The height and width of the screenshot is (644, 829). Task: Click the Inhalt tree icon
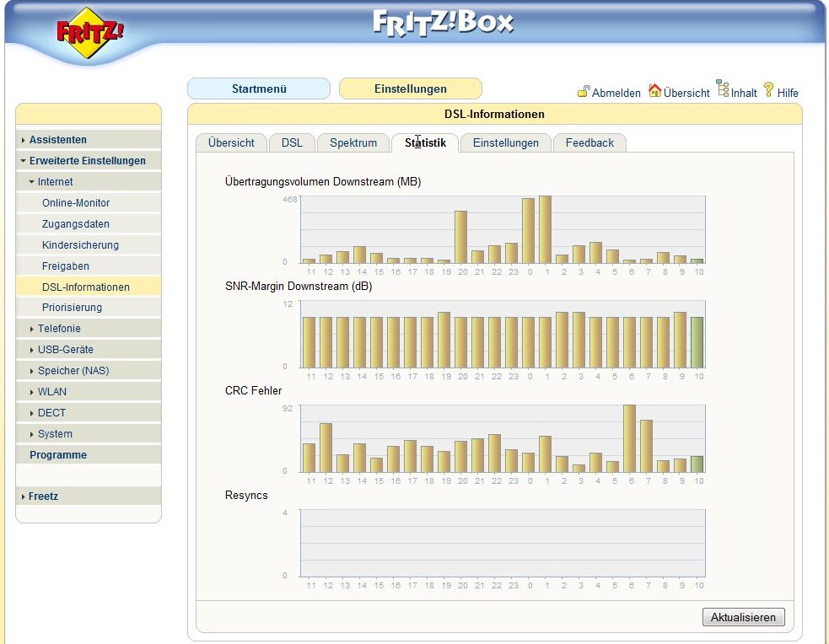[x=723, y=89]
